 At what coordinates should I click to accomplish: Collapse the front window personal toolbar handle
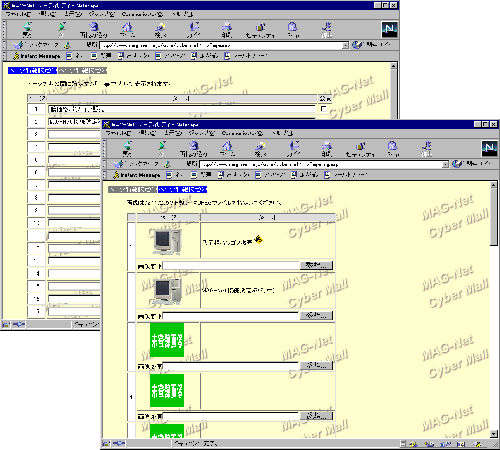pyautogui.click(x=104, y=175)
